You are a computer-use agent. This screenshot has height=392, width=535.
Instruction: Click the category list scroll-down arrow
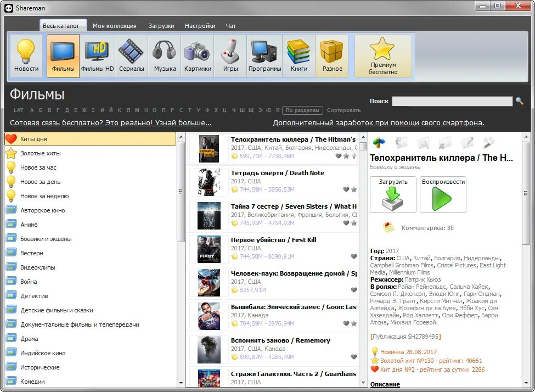coord(181,383)
